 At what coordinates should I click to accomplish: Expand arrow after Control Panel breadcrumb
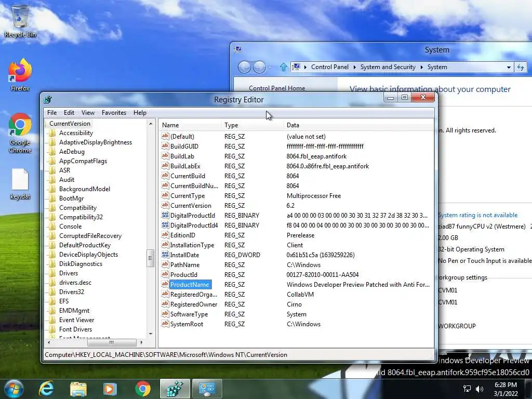(354, 67)
